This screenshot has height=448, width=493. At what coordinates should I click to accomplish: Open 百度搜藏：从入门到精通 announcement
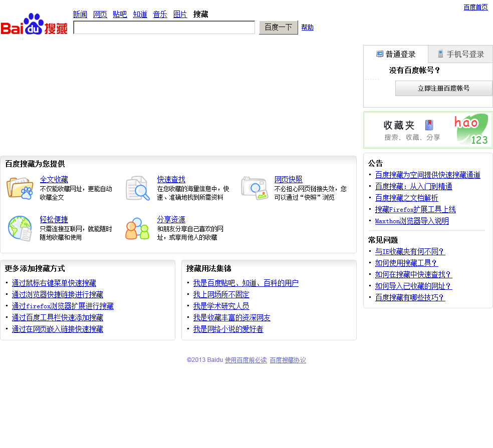(413, 187)
